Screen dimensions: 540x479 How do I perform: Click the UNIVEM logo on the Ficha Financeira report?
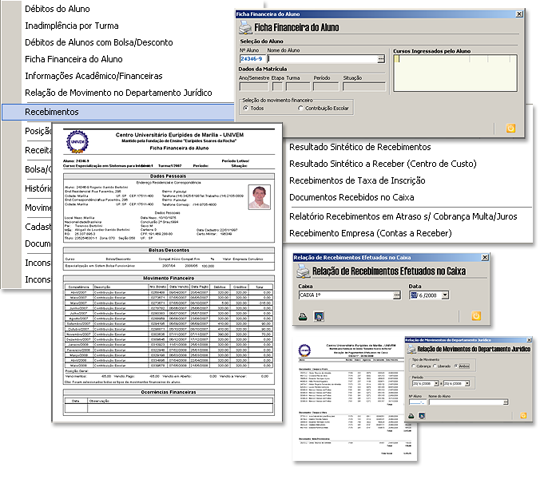pos(77,141)
